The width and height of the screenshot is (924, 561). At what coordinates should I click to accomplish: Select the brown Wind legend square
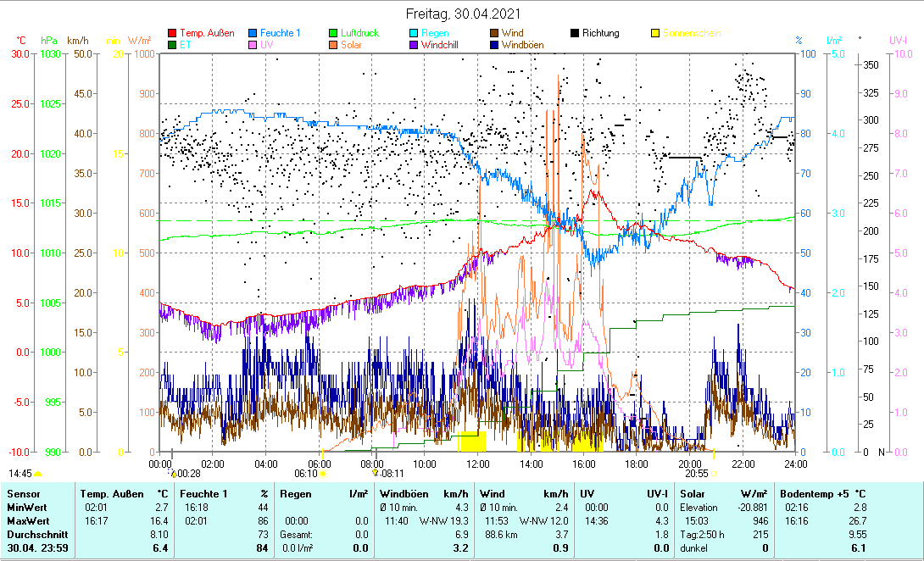tap(494, 34)
